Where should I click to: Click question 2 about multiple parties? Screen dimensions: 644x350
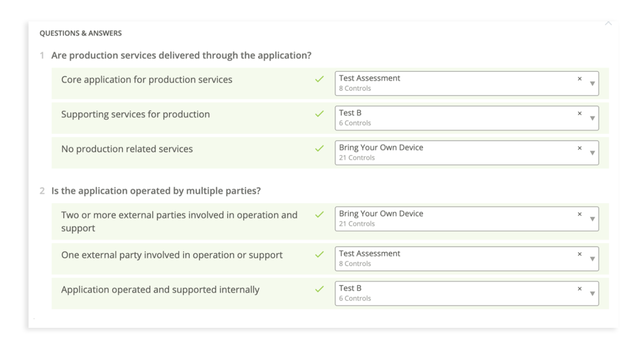[156, 191]
